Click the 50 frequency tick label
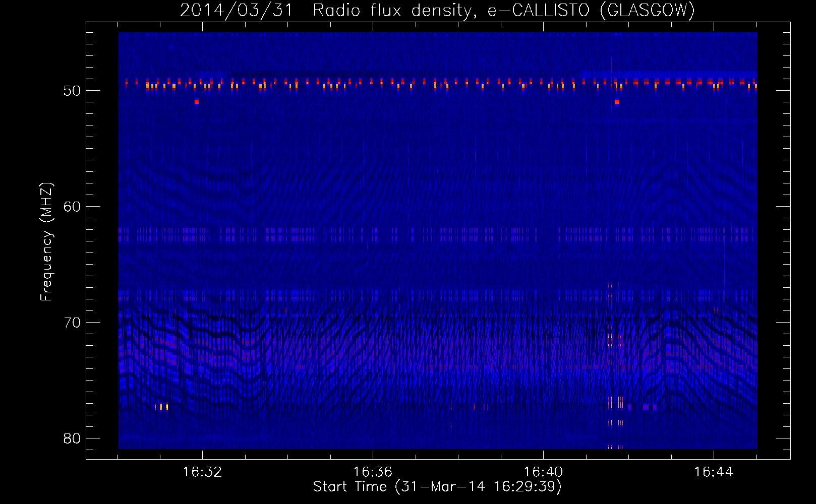This screenshot has height=504, width=816. coord(72,91)
